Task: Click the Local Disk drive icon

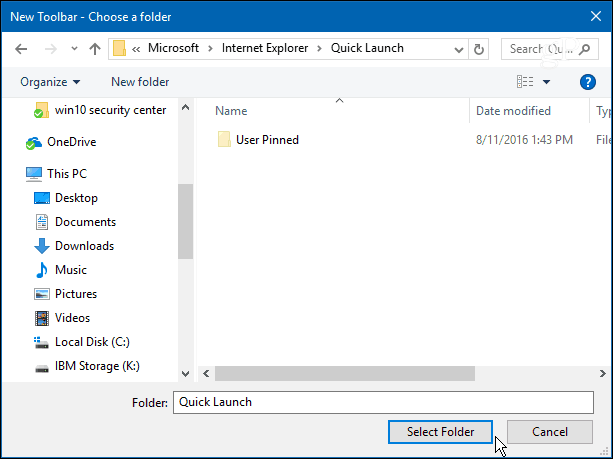Action: point(41,342)
